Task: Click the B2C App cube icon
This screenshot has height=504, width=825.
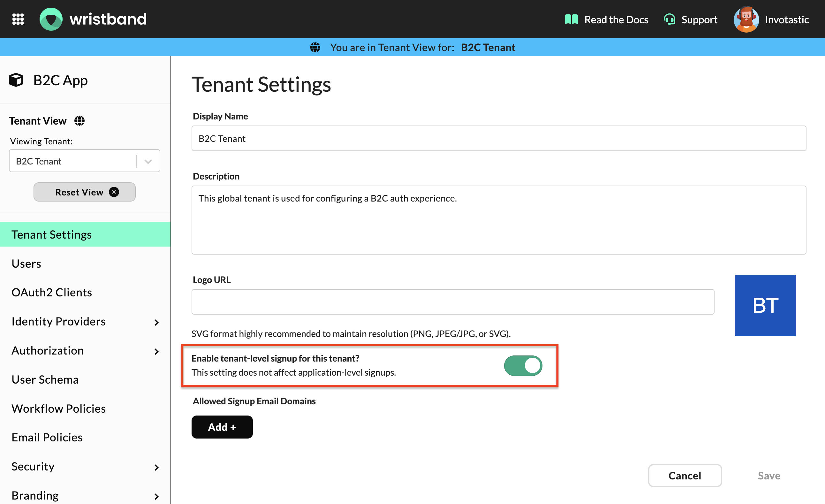Action: (16, 80)
